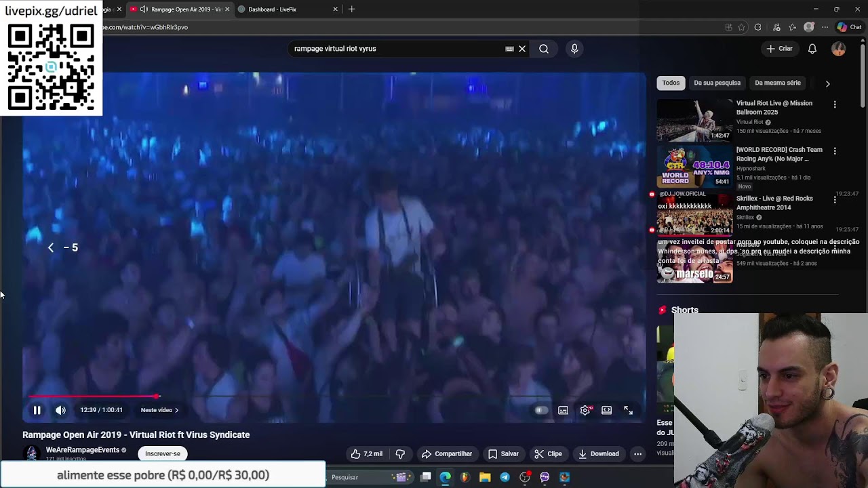
Task: Toggle subtitles/closed captions
Action: tap(563, 410)
